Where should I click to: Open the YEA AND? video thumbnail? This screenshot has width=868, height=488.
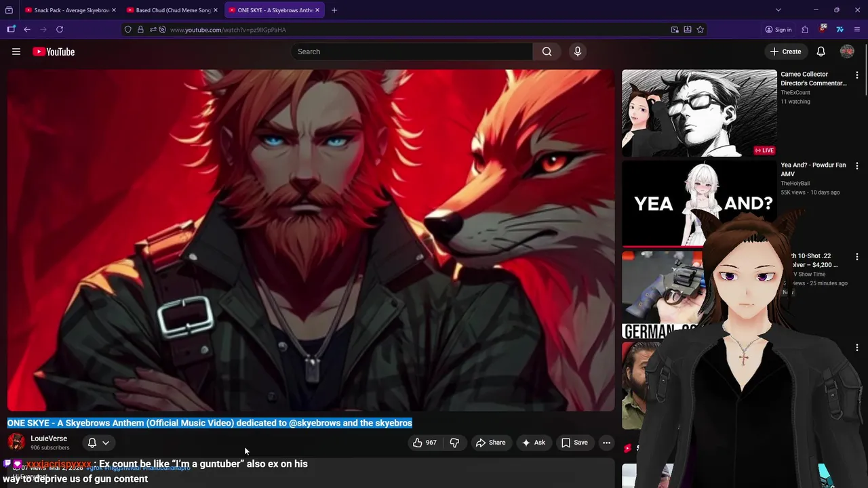[699, 203]
